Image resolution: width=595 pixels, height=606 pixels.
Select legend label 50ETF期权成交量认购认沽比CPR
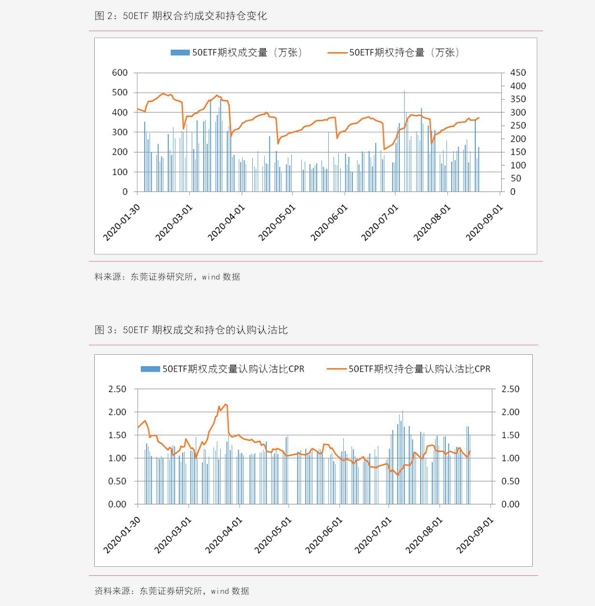(x=233, y=369)
